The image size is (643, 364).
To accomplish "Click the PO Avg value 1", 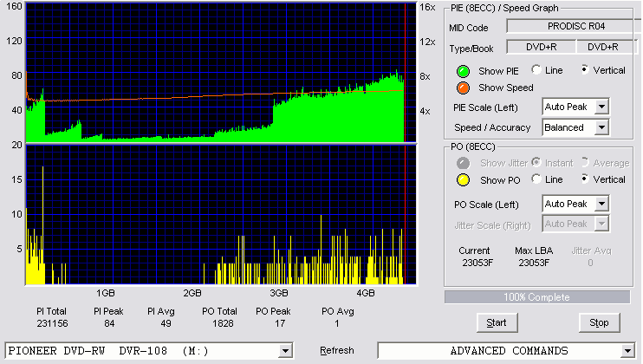I will coord(337,323).
